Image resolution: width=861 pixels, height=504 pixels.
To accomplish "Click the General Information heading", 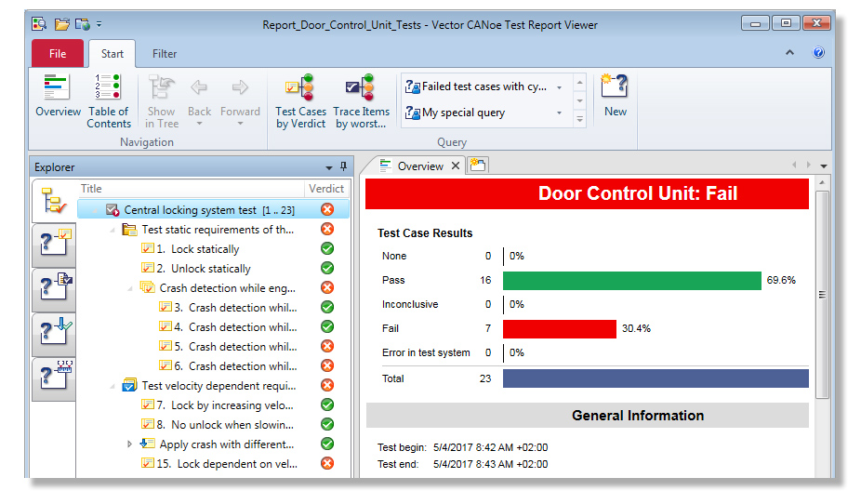I will coord(638,416).
